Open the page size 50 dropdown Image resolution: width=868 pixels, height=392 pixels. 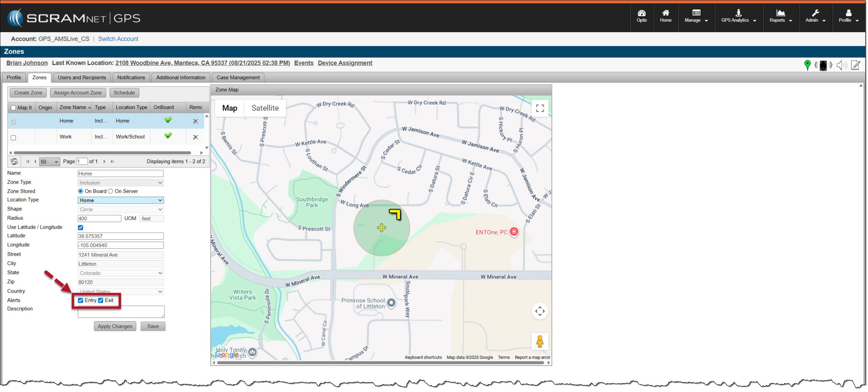50,162
